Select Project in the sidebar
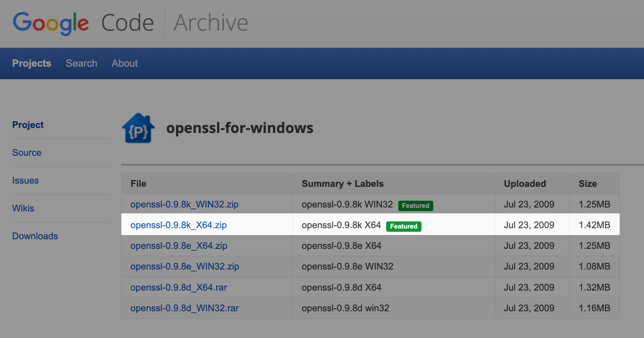The width and height of the screenshot is (644, 338). 28,125
